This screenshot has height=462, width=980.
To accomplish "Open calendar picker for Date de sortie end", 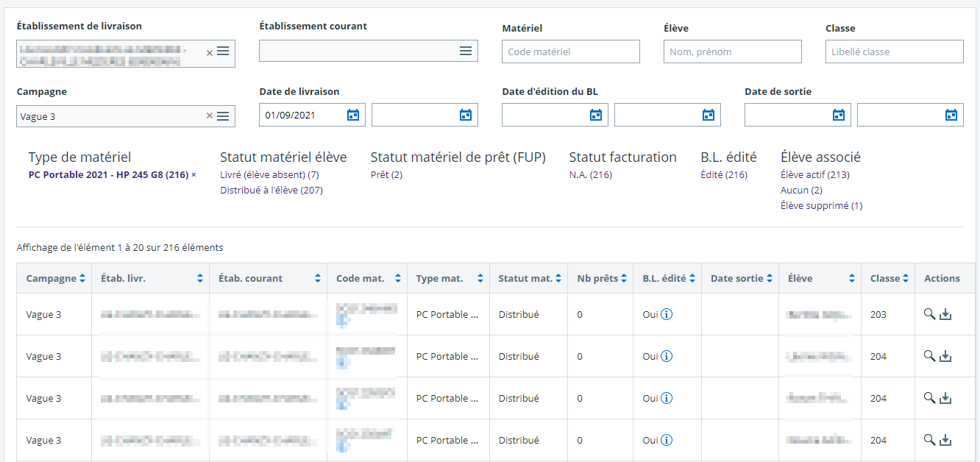I will click(951, 115).
